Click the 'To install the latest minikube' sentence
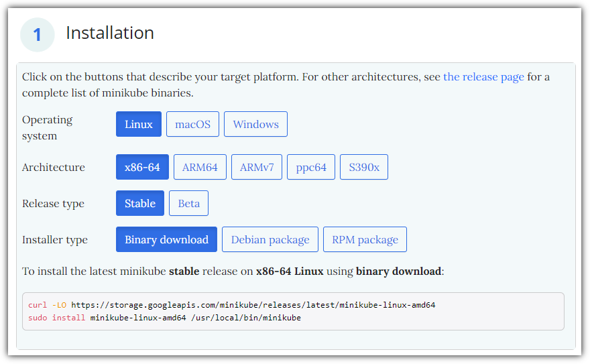Screen dimensions: 590x364 [x=233, y=271]
